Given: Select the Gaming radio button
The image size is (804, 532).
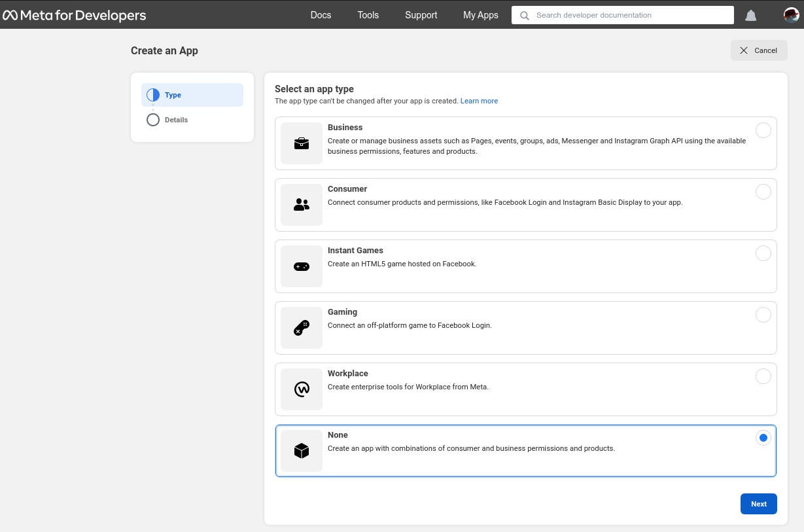Looking at the screenshot, I should coord(763,315).
